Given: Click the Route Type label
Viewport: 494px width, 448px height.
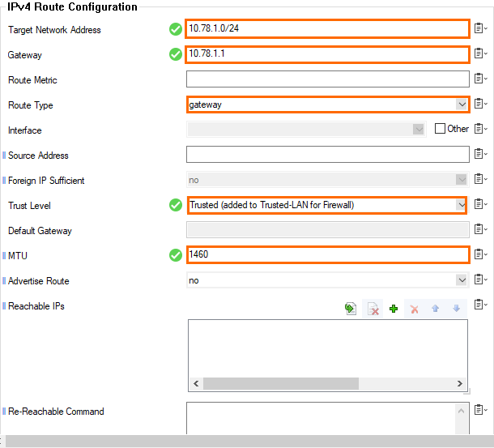Looking at the screenshot, I should click(30, 105).
